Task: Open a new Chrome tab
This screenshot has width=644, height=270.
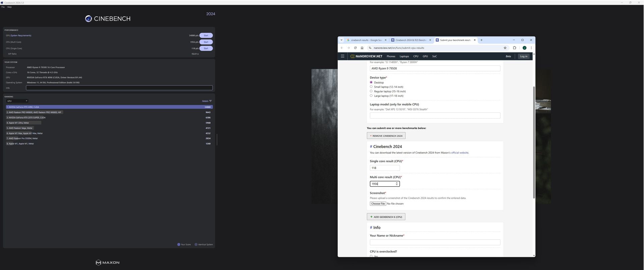Action: (x=481, y=40)
